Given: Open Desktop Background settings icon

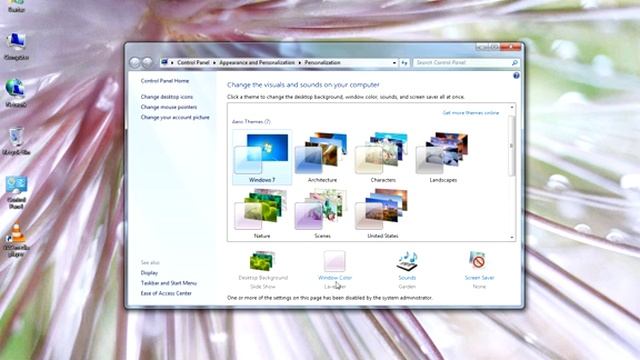Looking at the screenshot, I should coord(262,261).
